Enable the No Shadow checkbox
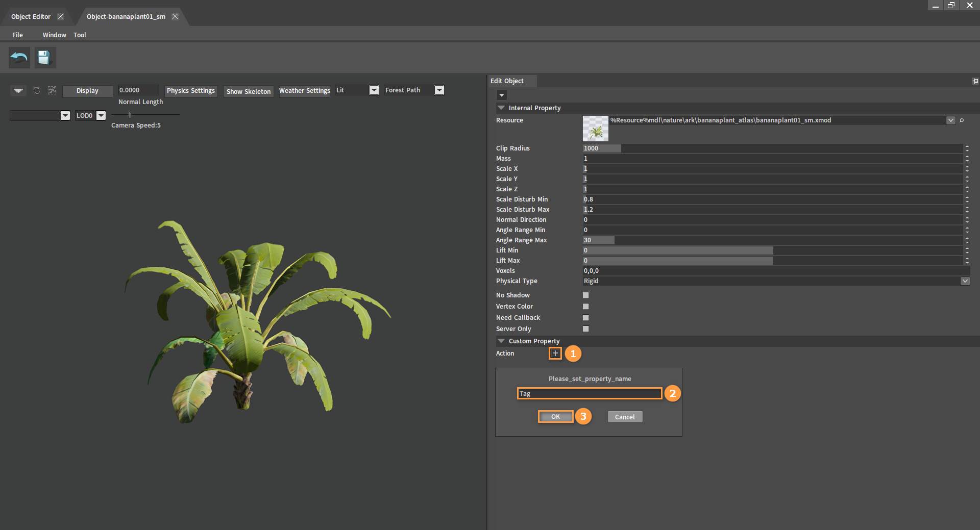Screen dimensions: 980x530 (586, 295)
